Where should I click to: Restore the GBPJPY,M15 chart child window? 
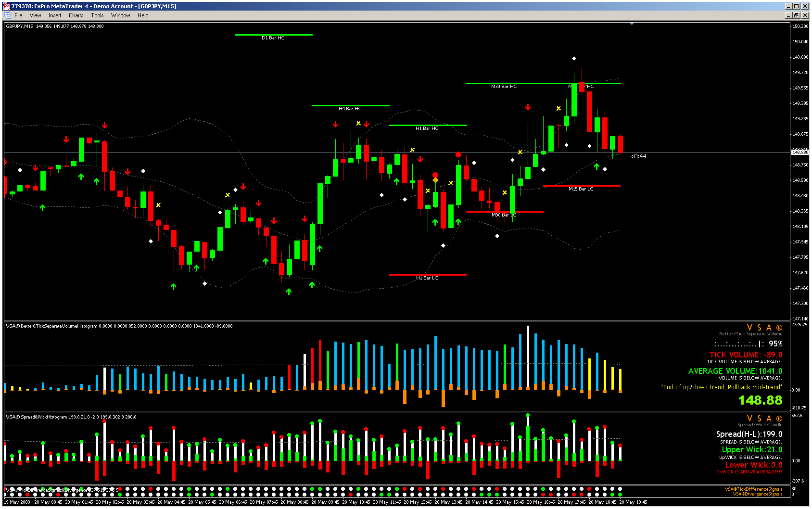click(x=796, y=15)
